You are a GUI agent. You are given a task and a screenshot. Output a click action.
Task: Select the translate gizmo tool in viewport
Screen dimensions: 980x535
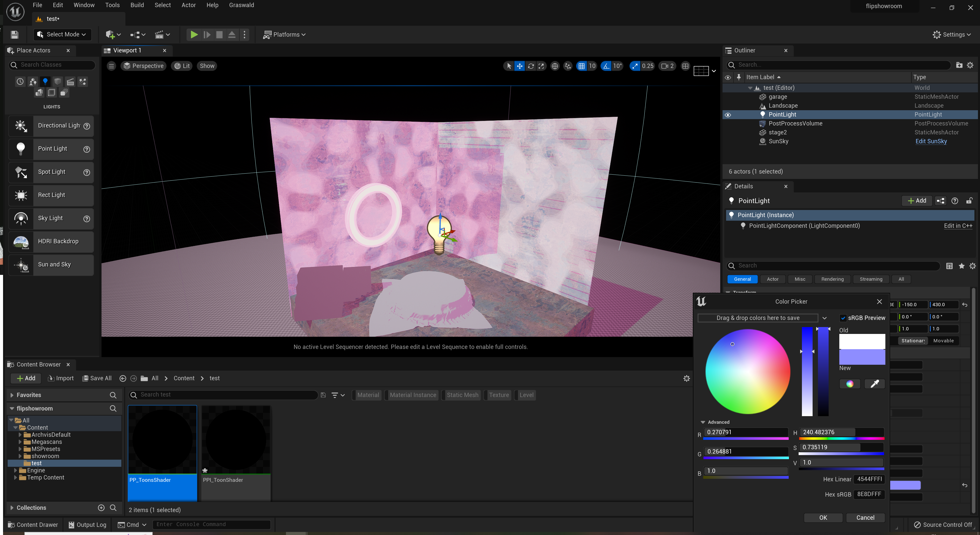[x=520, y=66]
